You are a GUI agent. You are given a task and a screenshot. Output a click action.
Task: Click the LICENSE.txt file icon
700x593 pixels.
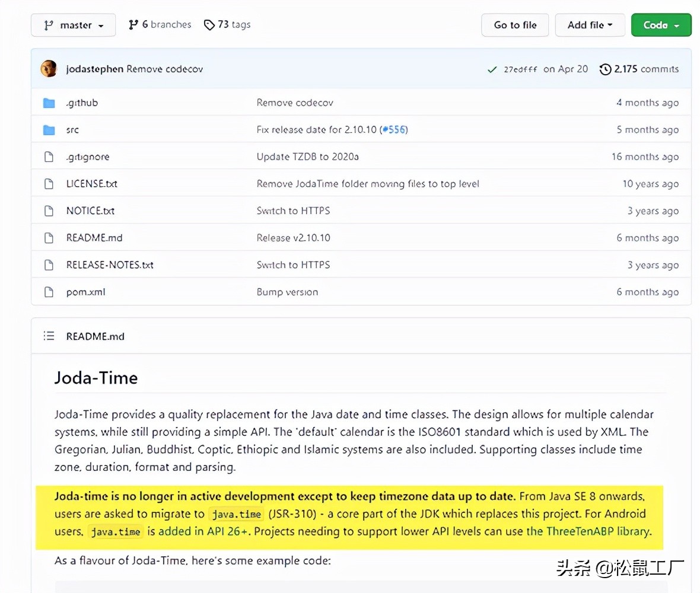pos(49,184)
